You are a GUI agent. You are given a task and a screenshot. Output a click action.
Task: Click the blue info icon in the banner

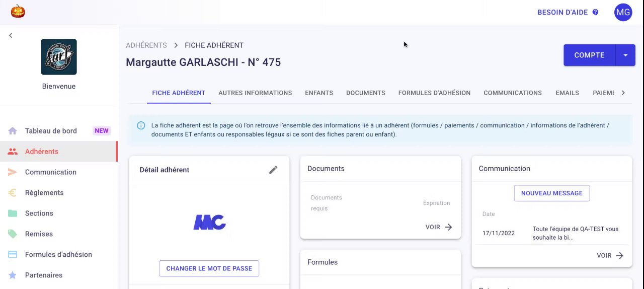tap(141, 125)
